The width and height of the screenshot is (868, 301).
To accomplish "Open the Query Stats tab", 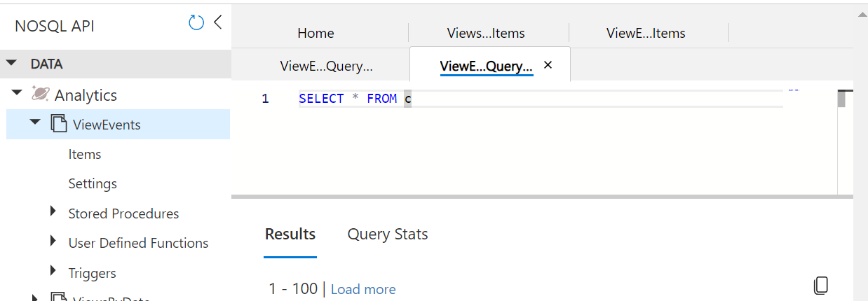I will 388,234.
